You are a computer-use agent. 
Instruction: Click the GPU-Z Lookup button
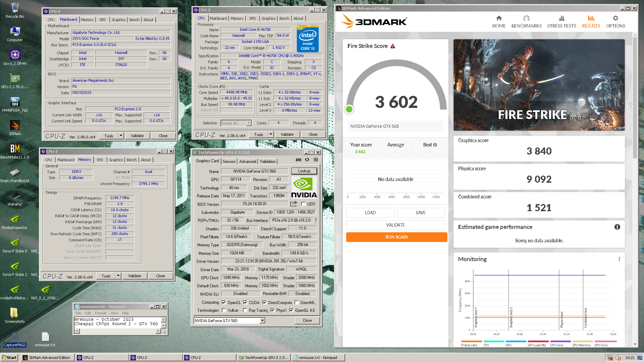[x=304, y=171]
